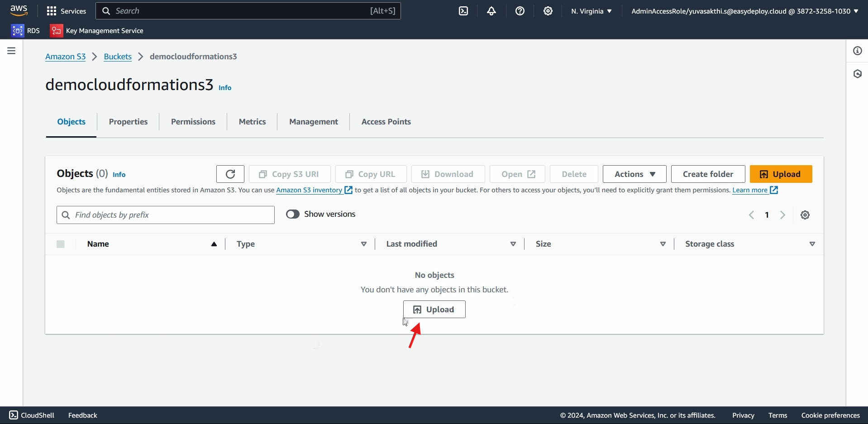This screenshot has width=868, height=424.
Task: Open Buckets breadcrumb link
Action: pos(118,57)
